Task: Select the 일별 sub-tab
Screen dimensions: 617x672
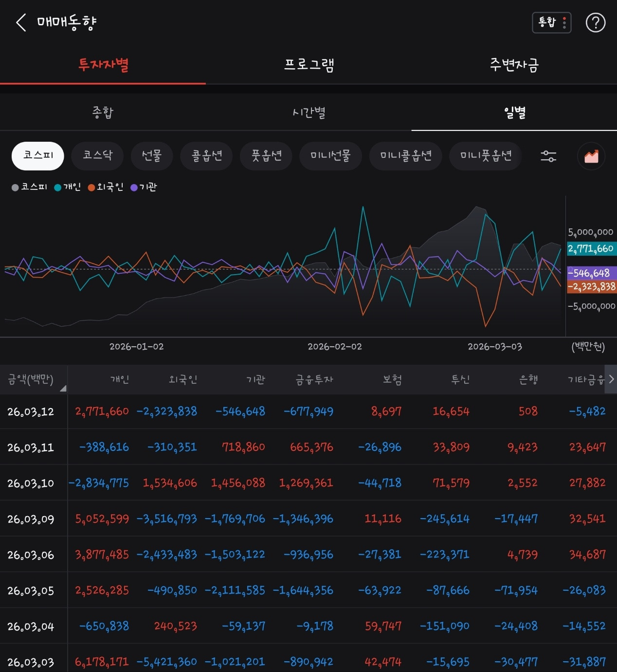Action: tap(514, 112)
